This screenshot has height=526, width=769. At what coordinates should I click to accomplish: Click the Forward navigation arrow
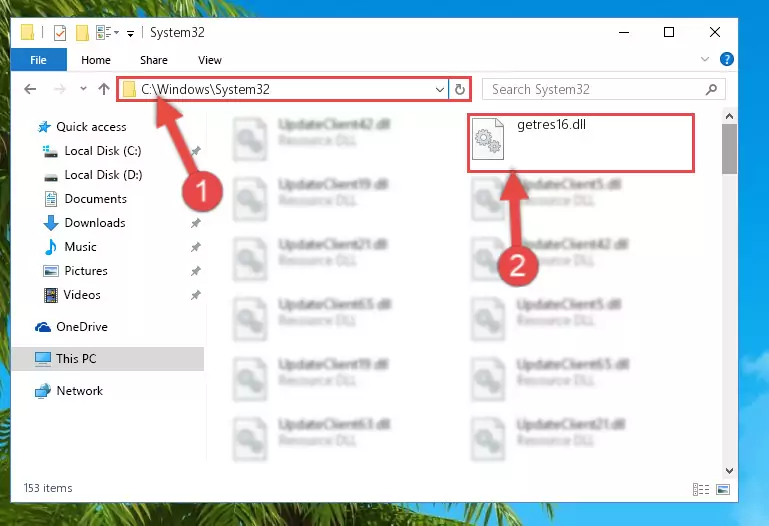point(60,89)
